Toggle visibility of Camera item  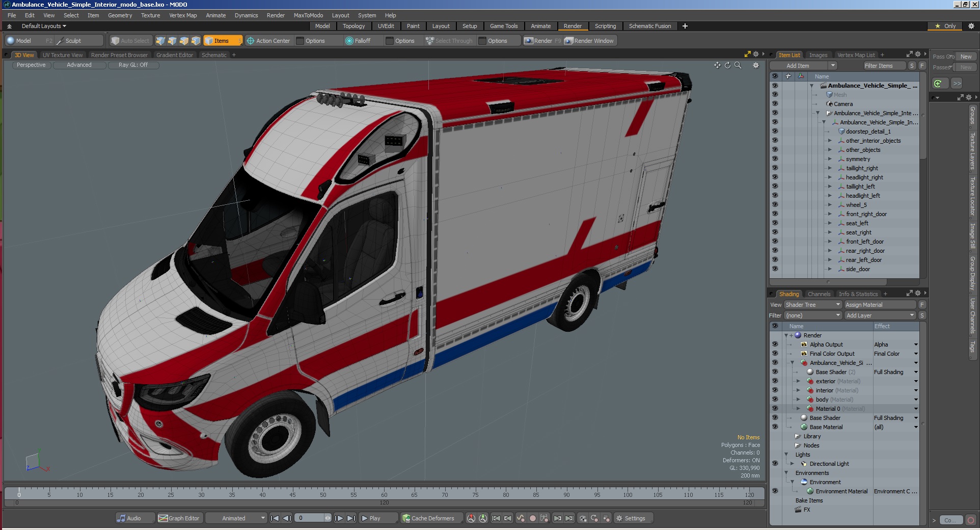(x=775, y=104)
